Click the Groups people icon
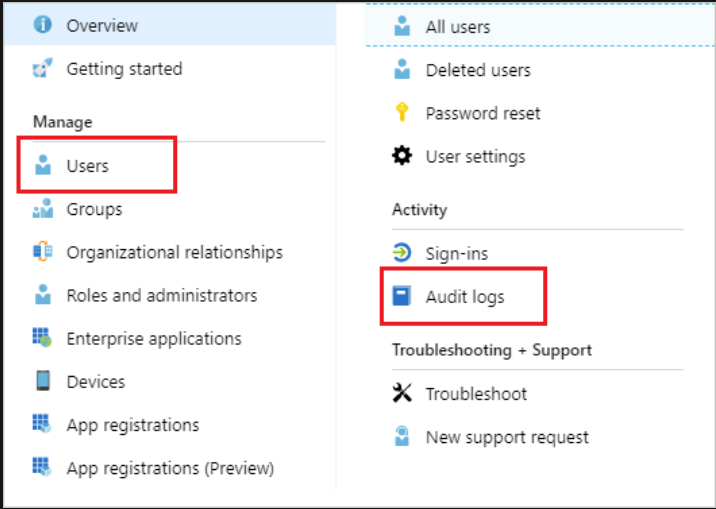This screenshot has height=509, width=716. click(x=42, y=209)
